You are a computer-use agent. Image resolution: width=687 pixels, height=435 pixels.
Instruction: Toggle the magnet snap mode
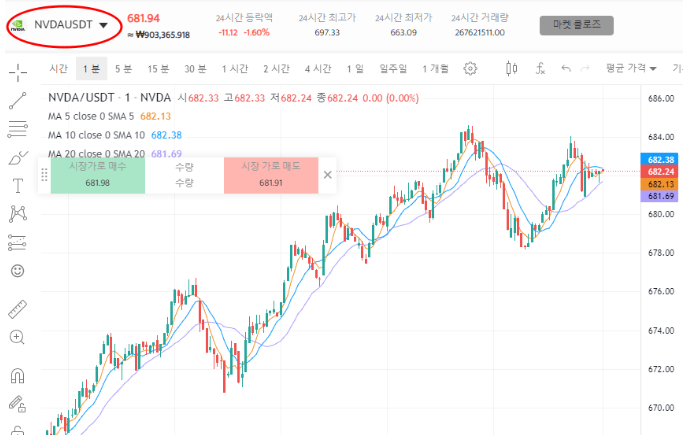coord(18,375)
